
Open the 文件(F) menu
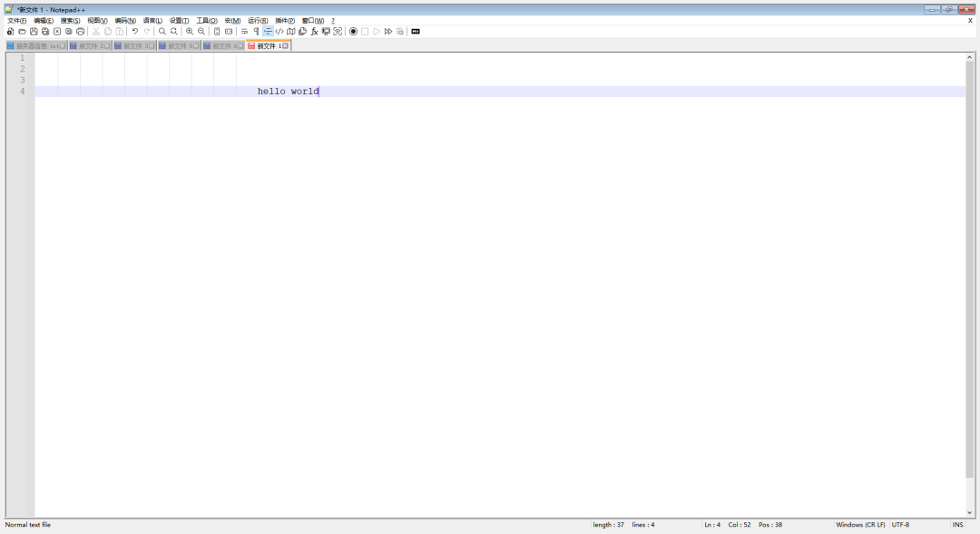[x=16, y=20]
